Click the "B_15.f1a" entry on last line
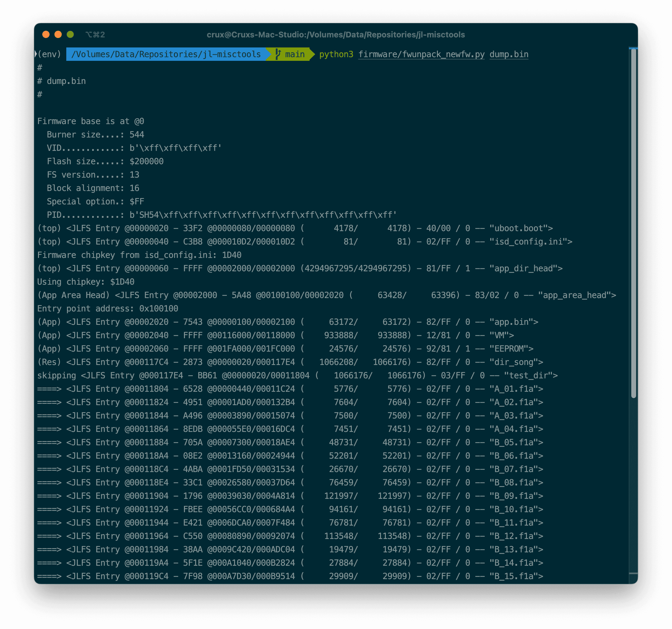Screen dimensions: 672x629 click(516, 576)
